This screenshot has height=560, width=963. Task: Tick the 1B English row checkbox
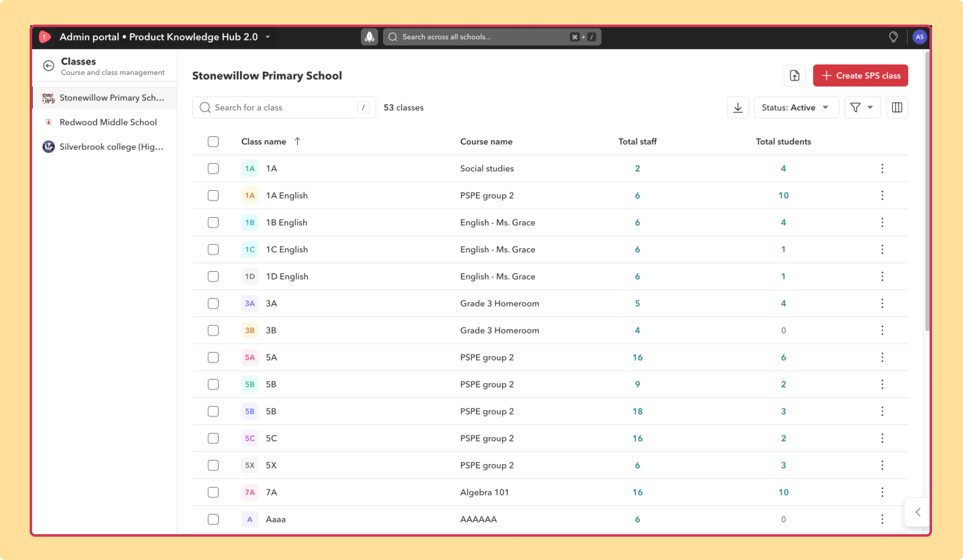(x=213, y=222)
